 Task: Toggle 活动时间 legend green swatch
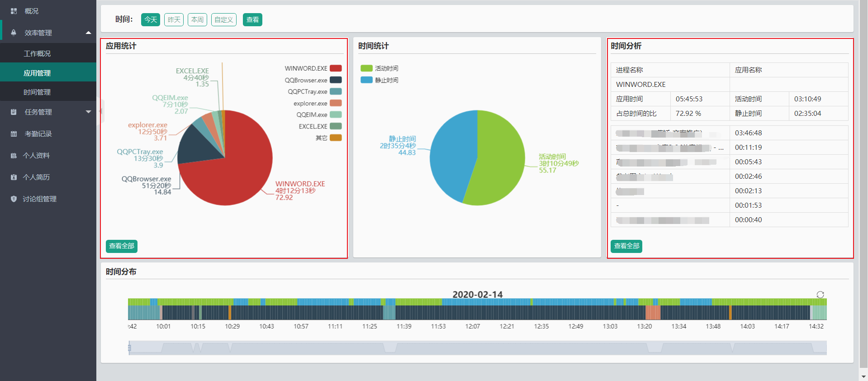pyautogui.click(x=366, y=68)
